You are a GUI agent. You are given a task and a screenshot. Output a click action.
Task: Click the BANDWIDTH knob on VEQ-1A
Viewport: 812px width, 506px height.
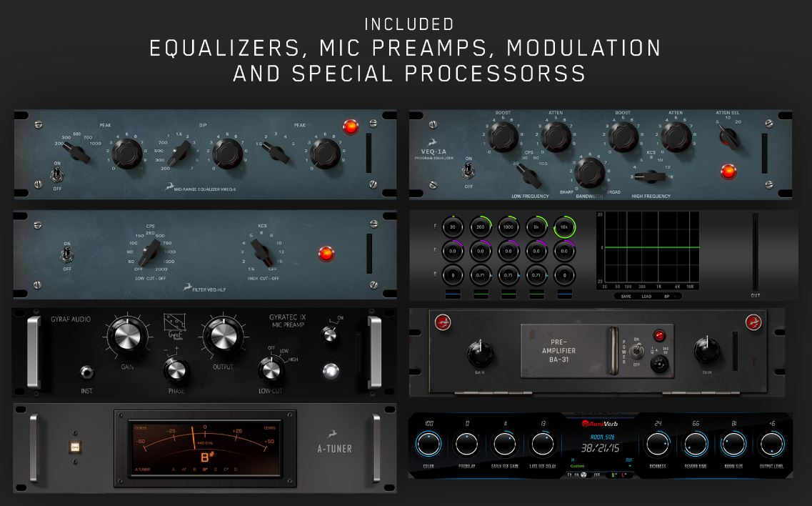pyautogui.click(x=590, y=173)
